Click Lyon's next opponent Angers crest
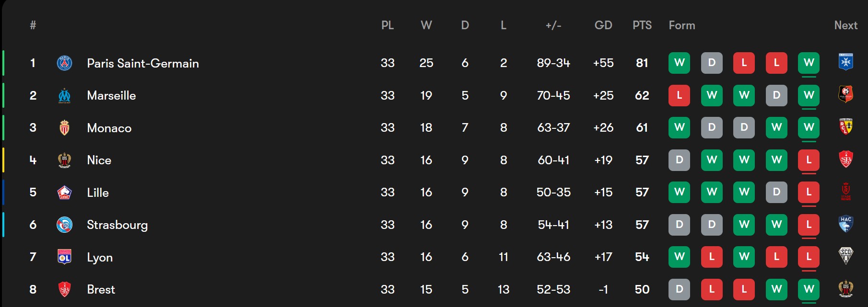This screenshot has width=868, height=307. (x=845, y=256)
